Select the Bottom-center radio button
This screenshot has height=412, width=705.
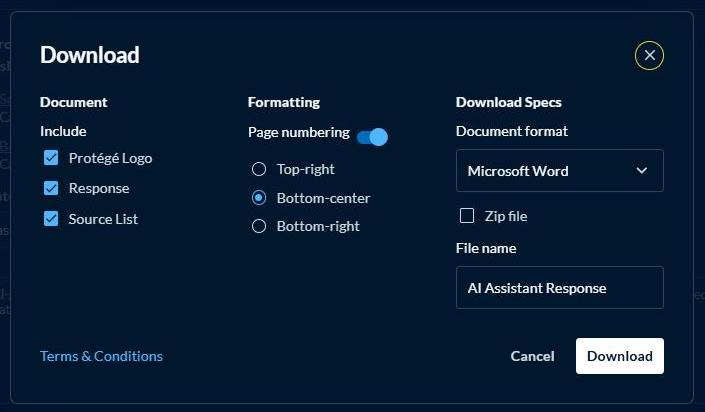pyautogui.click(x=259, y=198)
